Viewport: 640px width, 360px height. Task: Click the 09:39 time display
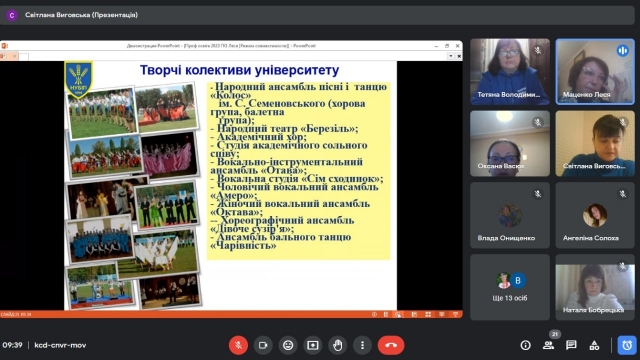tap(12, 345)
